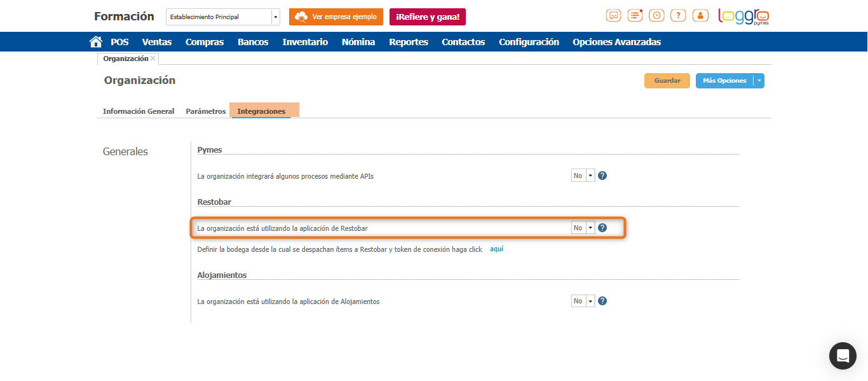This screenshot has height=381, width=868.
Task: Open the Inventario menu
Action: point(305,42)
